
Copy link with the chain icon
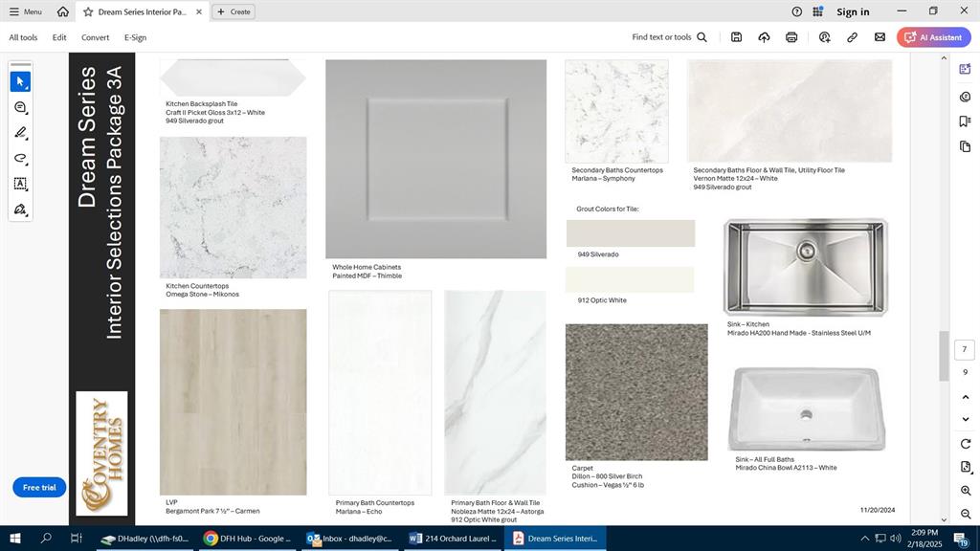point(852,37)
